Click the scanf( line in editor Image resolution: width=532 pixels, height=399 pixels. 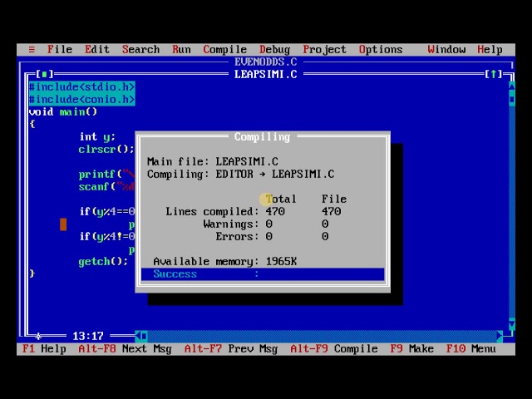pos(106,186)
